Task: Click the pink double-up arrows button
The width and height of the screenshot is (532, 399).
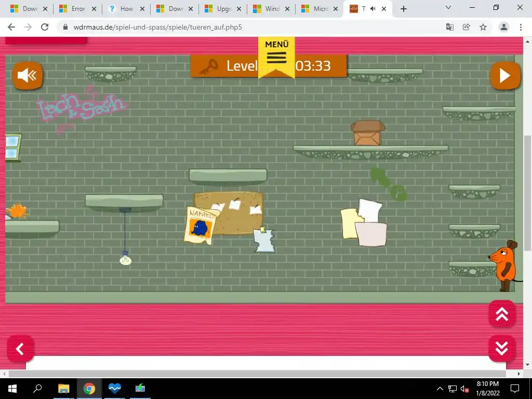Action: (502, 314)
